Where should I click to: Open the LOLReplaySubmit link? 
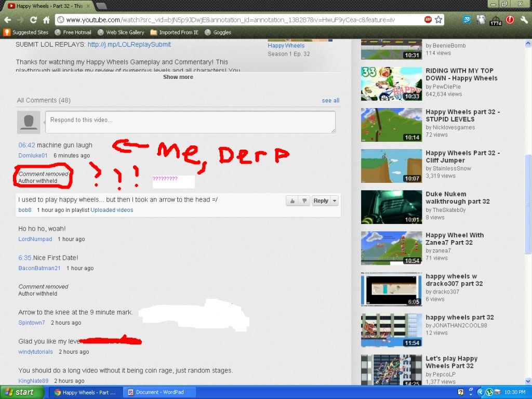pos(129,45)
